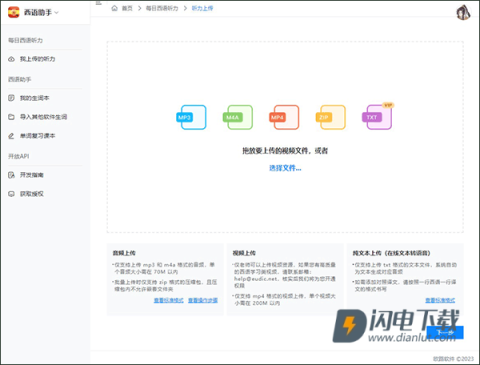
Task: Click the TXT file type icon
Action: pos(377,117)
